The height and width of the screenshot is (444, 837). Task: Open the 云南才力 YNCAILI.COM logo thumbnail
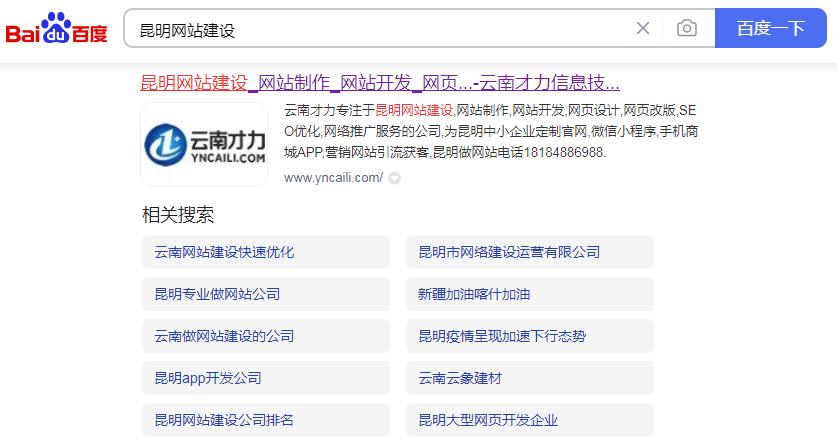click(x=204, y=145)
